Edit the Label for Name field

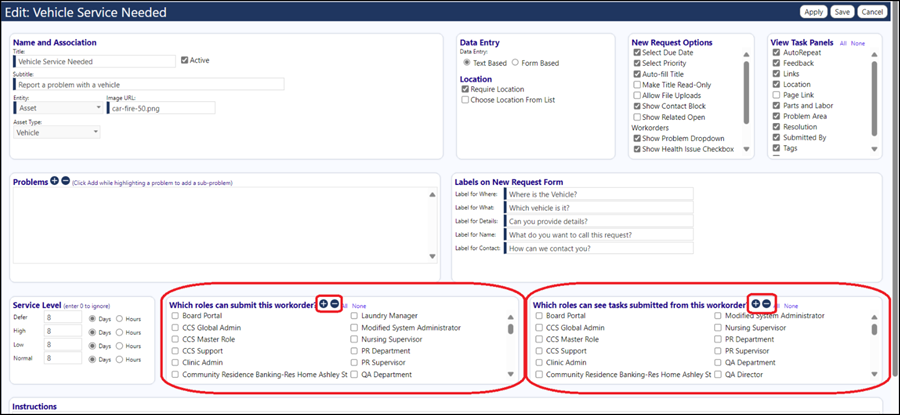(599, 235)
